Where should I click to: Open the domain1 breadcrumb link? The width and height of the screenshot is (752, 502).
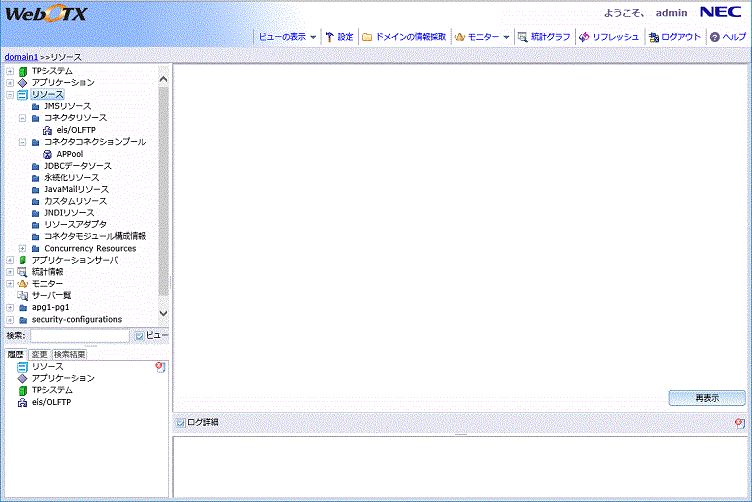click(20, 57)
